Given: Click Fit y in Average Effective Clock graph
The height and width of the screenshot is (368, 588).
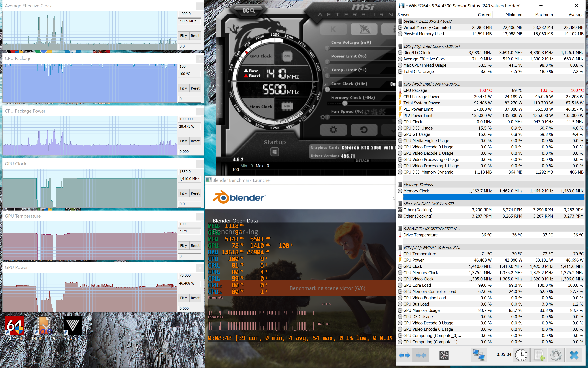Looking at the screenshot, I should coord(183,36).
